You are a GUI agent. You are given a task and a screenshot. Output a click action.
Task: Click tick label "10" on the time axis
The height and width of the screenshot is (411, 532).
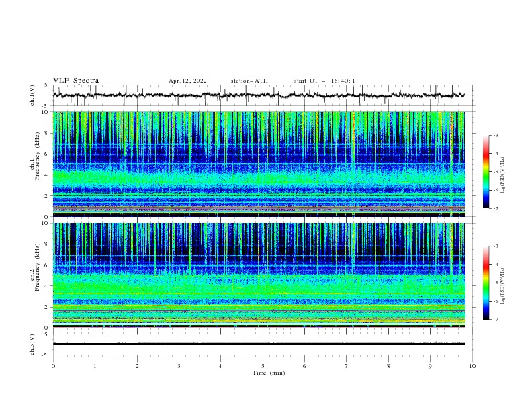(x=472, y=366)
